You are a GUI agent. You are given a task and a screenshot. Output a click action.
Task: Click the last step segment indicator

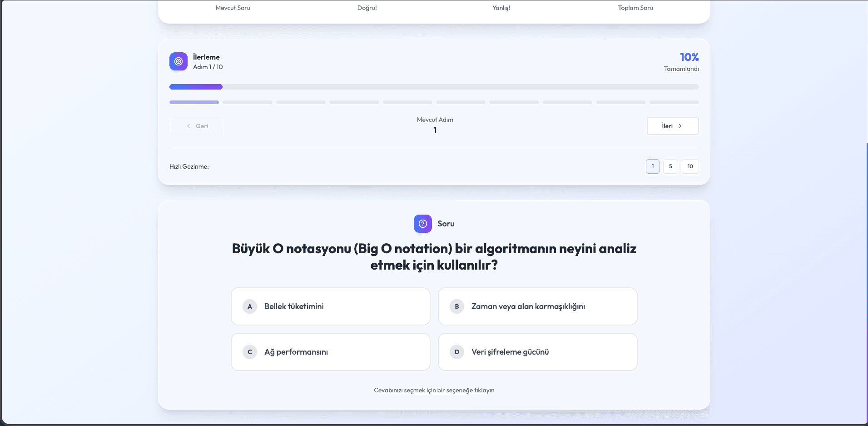click(x=674, y=102)
